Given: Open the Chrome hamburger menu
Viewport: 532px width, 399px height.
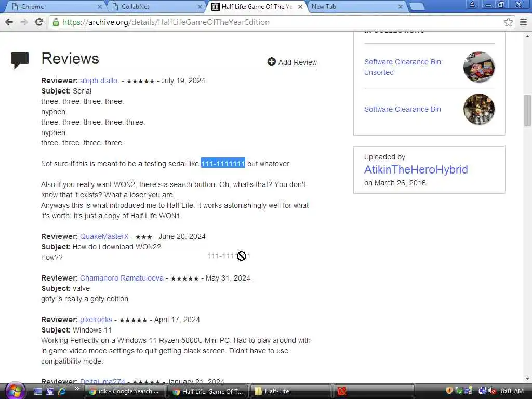Looking at the screenshot, I should [x=523, y=22].
